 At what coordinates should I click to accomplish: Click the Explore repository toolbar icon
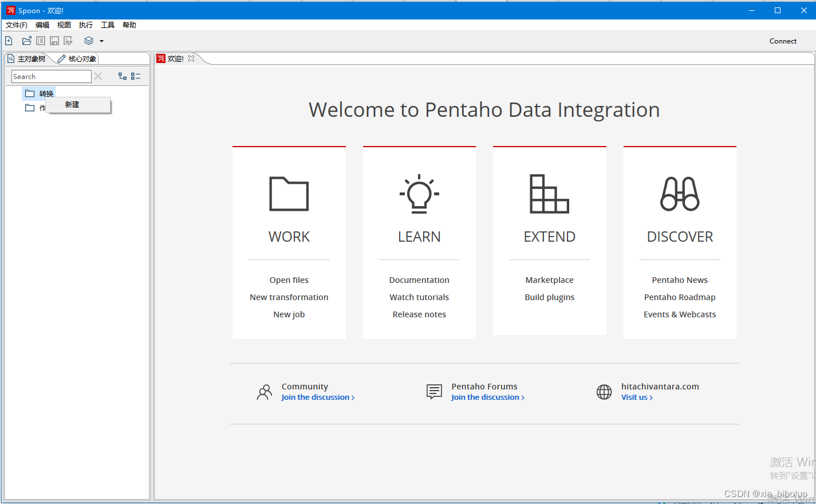(x=41, y=41)
